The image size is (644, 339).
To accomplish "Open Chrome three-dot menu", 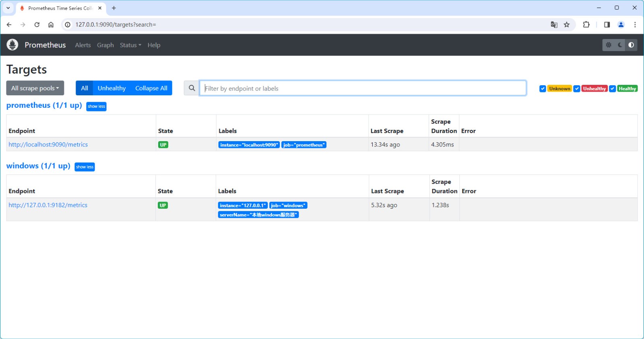I will (x=635, y=25).
